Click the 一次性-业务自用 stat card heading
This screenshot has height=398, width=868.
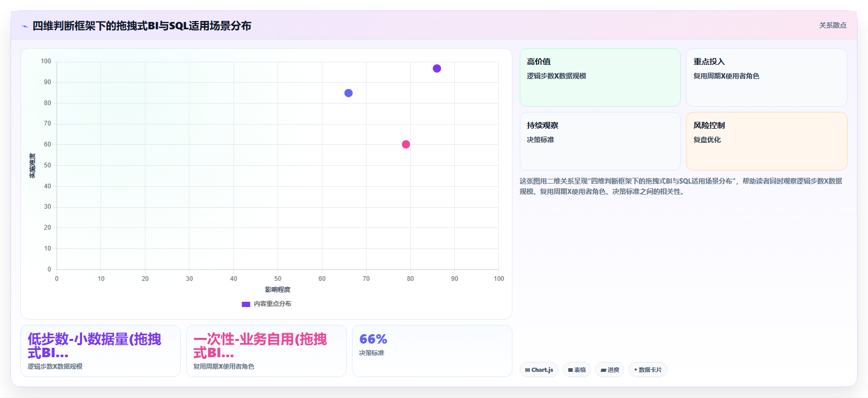coord(260,346)
